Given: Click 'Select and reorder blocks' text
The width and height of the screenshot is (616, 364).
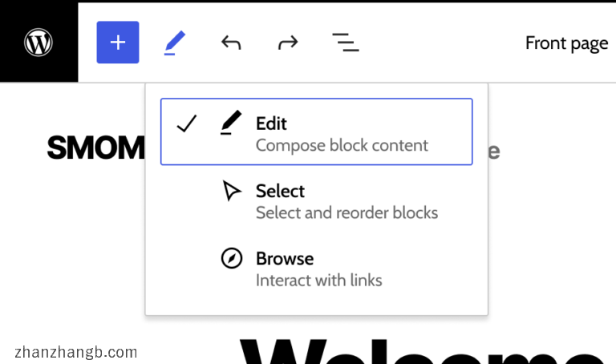Looking at the screenshot, I should click(346, 213).
